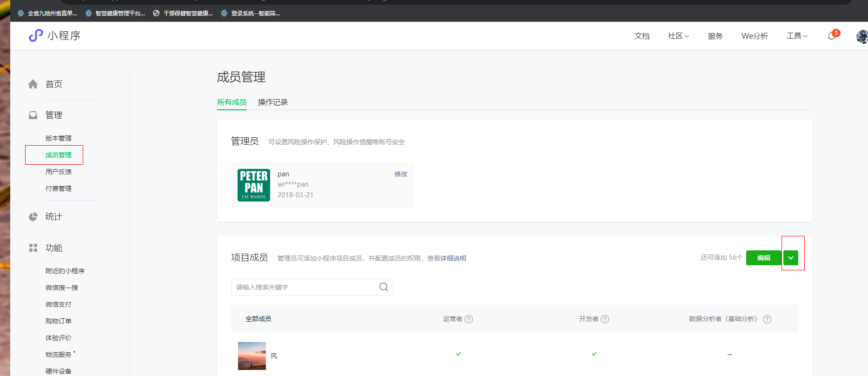Click the notification bell icon

(832, 36)
